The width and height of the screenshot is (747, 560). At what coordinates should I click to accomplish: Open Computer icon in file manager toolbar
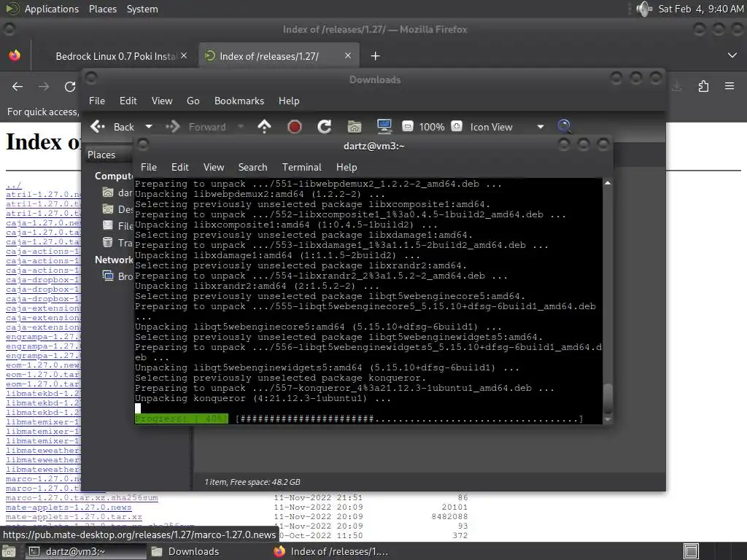click(x=384, y=127)
